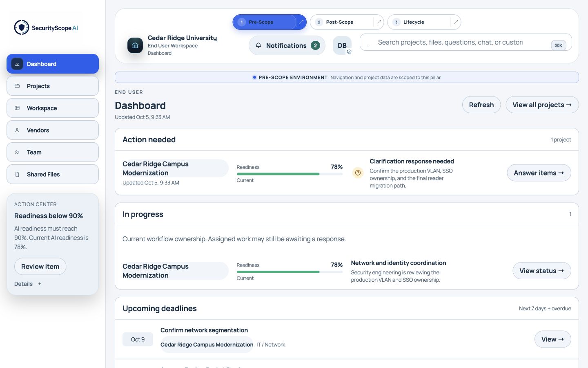Image resolution: width=588 pixels, height=368 pixels.
Task: Click the View status button
Action: pos(542,271)
